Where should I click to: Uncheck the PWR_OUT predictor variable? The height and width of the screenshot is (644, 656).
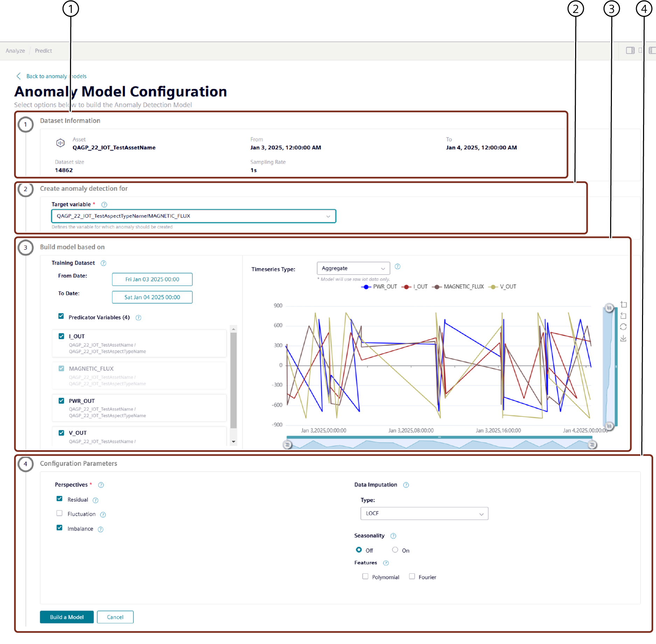62,401
